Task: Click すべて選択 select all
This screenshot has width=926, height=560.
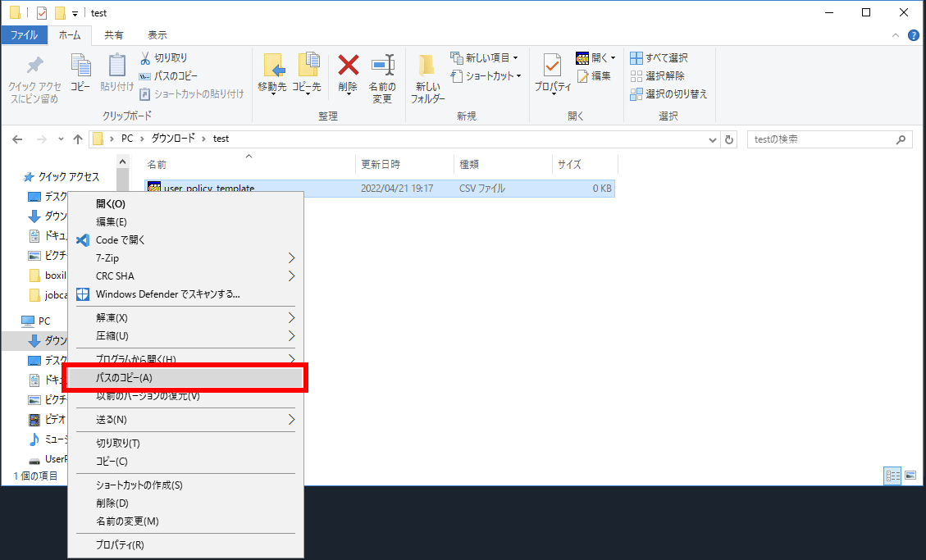Action: point(659,58)
